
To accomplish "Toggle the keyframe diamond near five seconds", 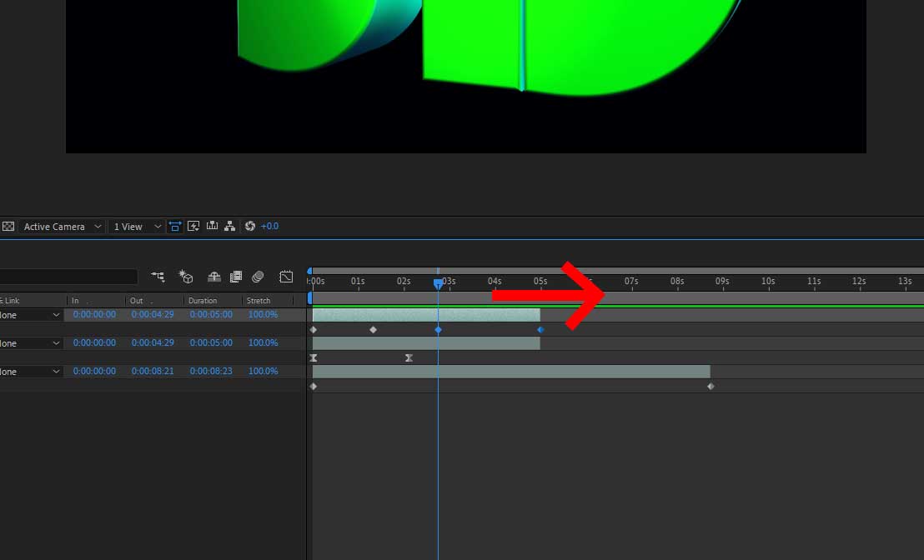I will click(540, 330).
